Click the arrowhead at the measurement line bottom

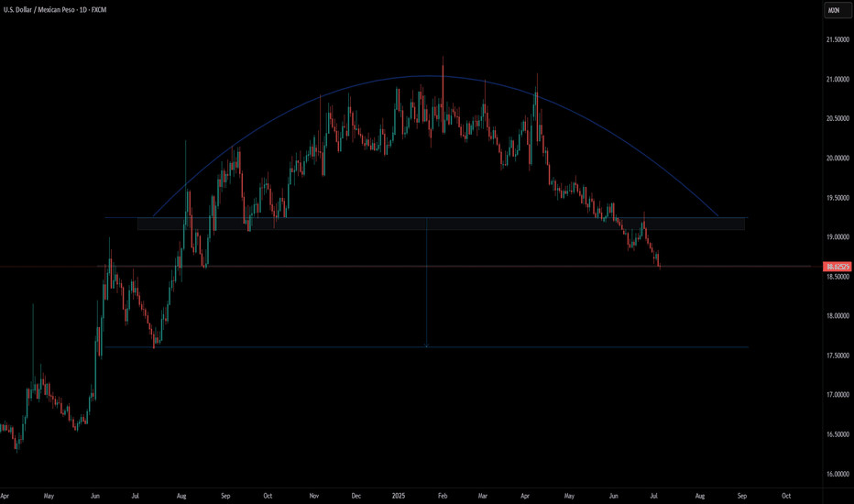pyautogui.click(x=426, y=345)
